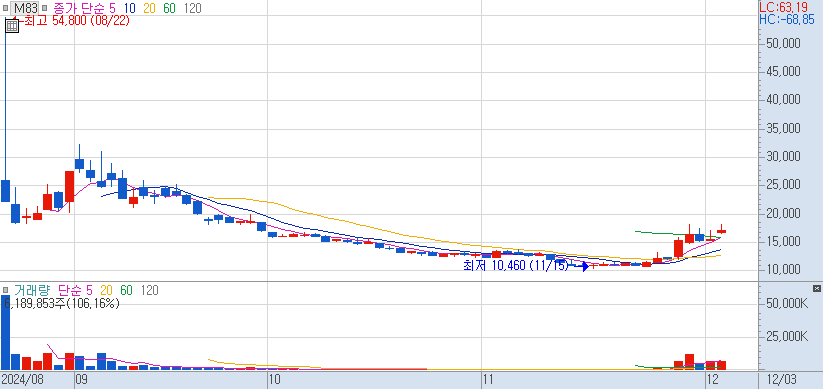The image size is (823, 389).
Task: Toggle the square before 거래량 legend
Action: tap(5, 290)
